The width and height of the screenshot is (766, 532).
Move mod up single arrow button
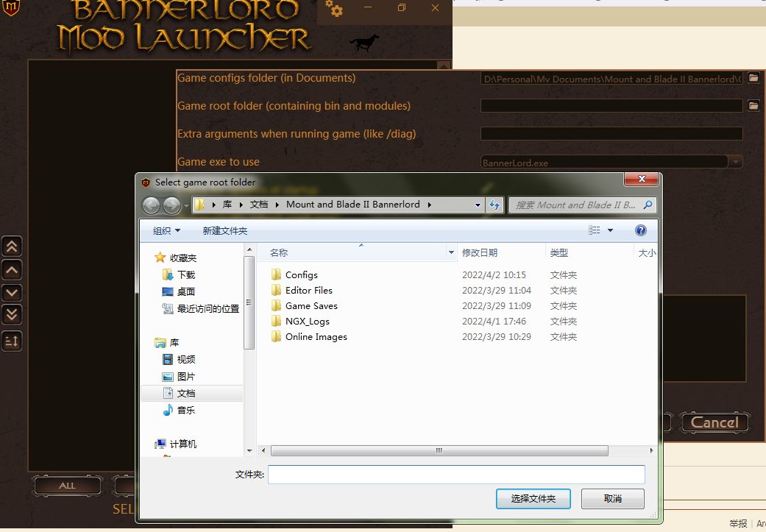12,269
